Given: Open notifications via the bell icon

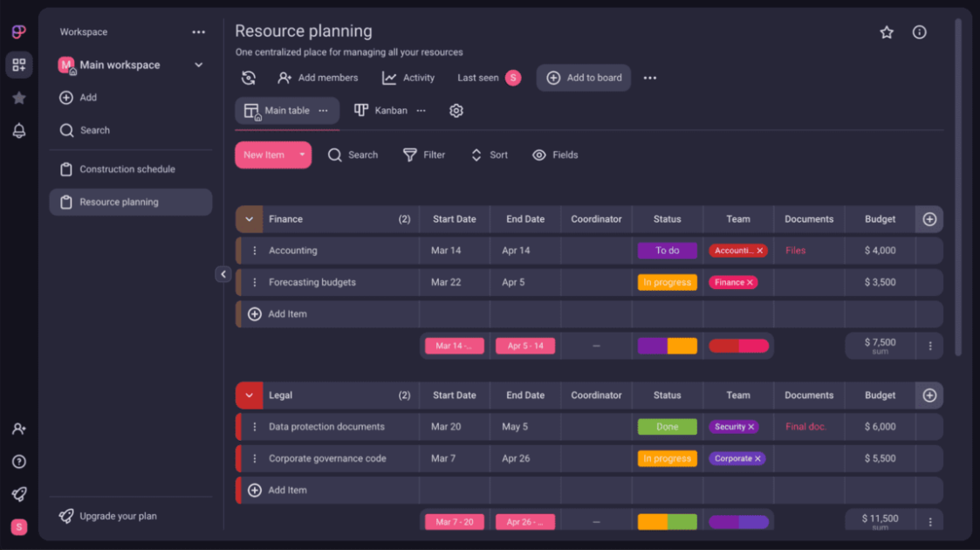Looking at the screenshot, I should click(18, 130).
